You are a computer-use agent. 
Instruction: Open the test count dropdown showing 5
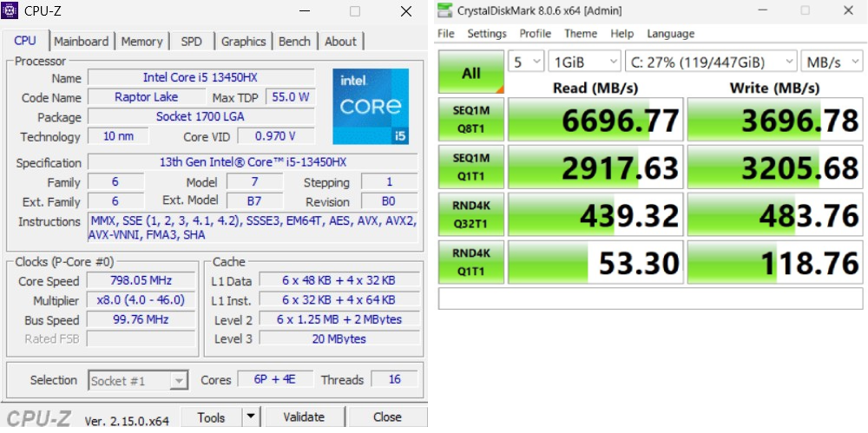525,62
